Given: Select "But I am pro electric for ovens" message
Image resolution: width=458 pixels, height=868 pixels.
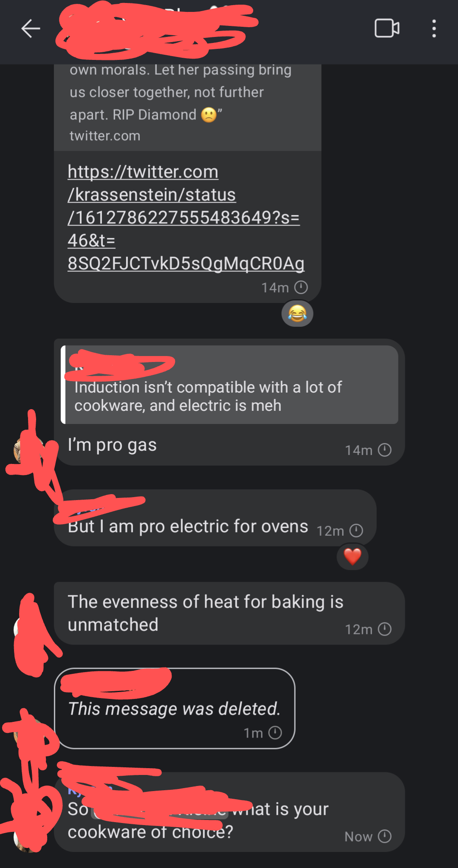Looking at the screenshot, I should 215,518.
